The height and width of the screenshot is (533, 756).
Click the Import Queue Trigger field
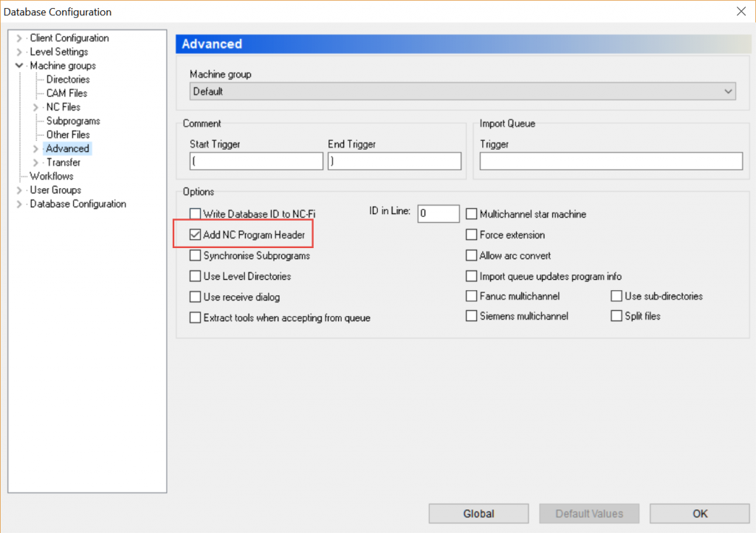pos(611,162)
